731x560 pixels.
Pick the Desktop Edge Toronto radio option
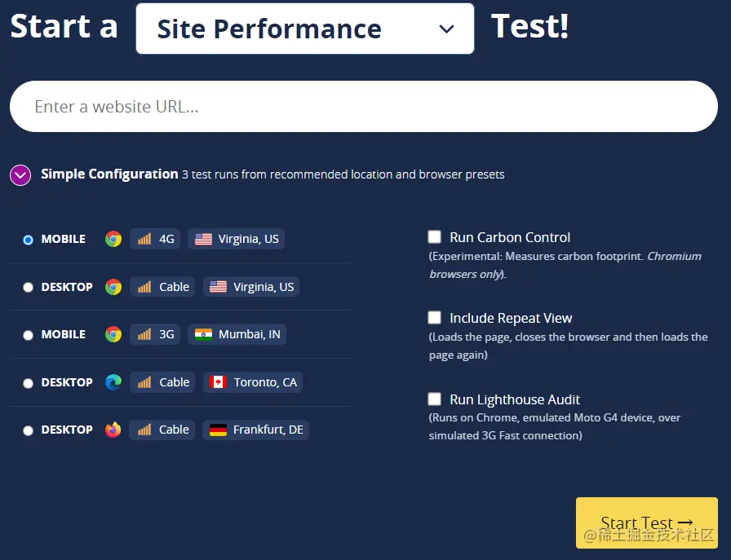pyautogui.click(x=29, y=383)
